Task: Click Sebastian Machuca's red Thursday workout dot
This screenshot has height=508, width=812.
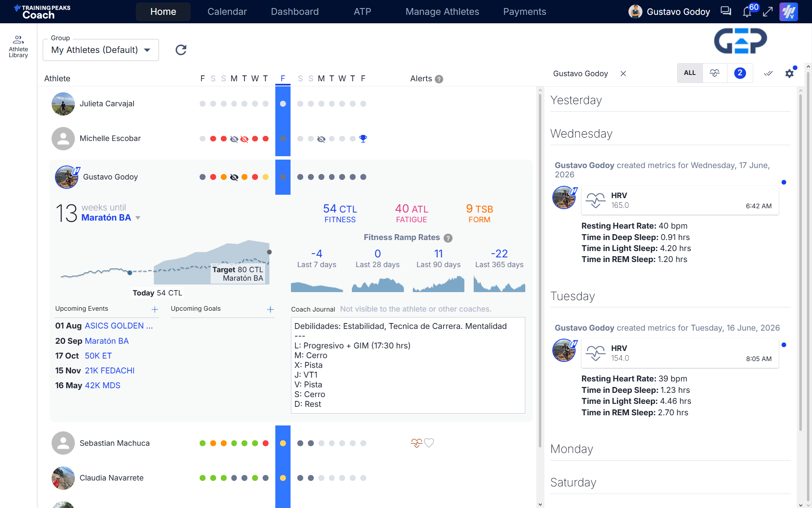Action: tap(266, 443)
